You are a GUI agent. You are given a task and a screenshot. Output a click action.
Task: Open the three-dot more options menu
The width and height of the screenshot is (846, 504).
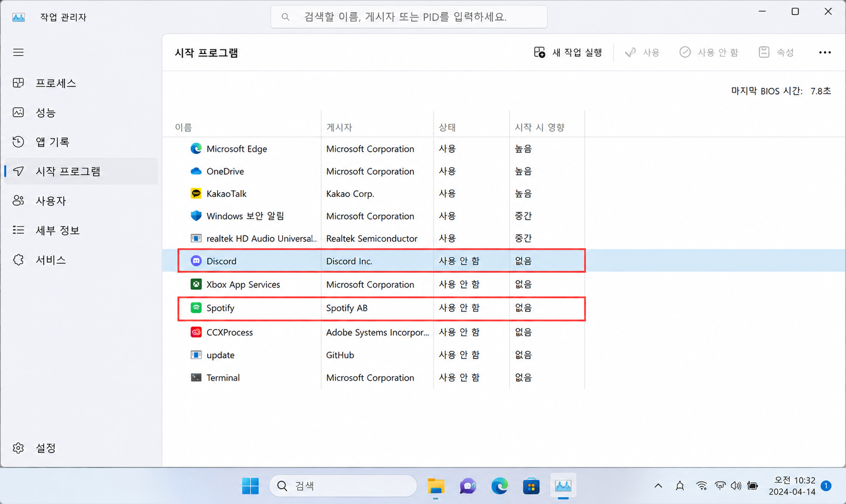(x=825, y=52)
